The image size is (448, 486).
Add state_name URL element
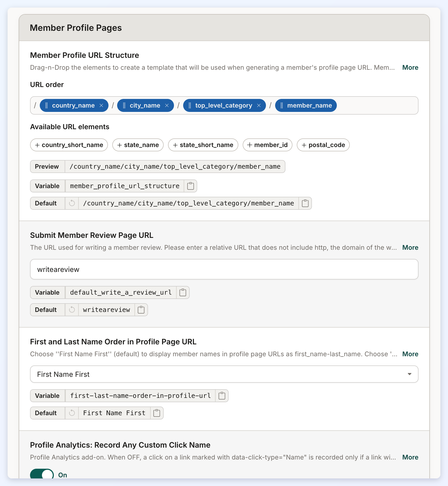click(x=138, y=145)
